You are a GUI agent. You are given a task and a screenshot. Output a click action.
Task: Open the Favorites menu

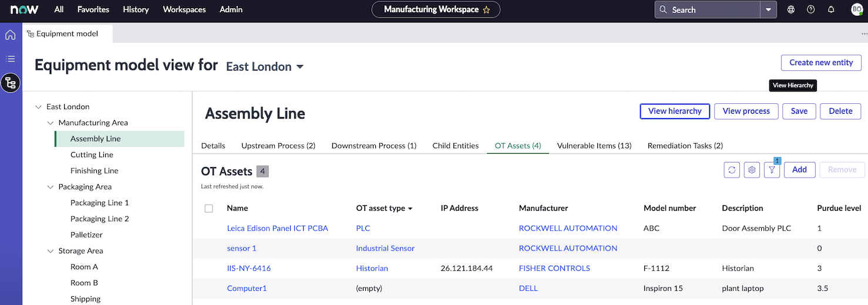(x=93, y=9)
